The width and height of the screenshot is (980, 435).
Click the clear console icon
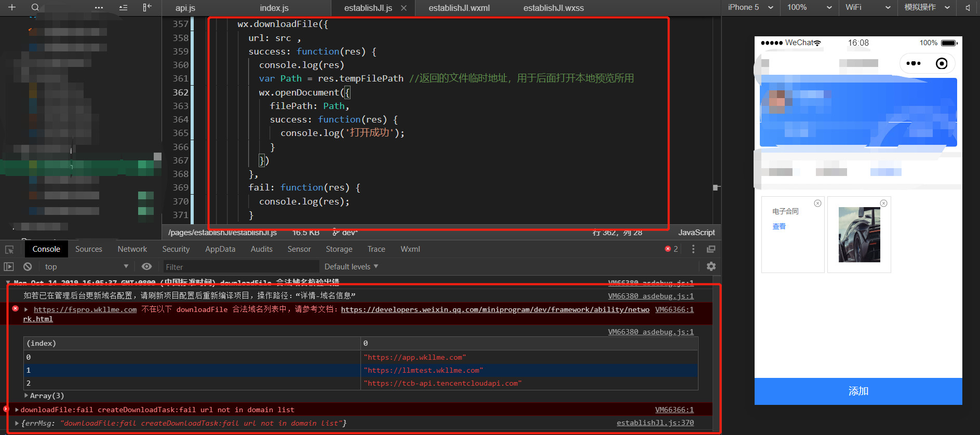[x=28, y=266]
